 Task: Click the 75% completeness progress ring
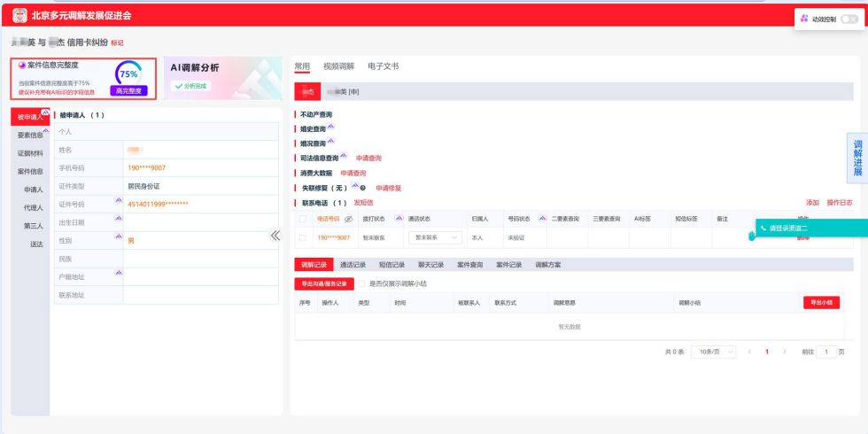point(128,74)
